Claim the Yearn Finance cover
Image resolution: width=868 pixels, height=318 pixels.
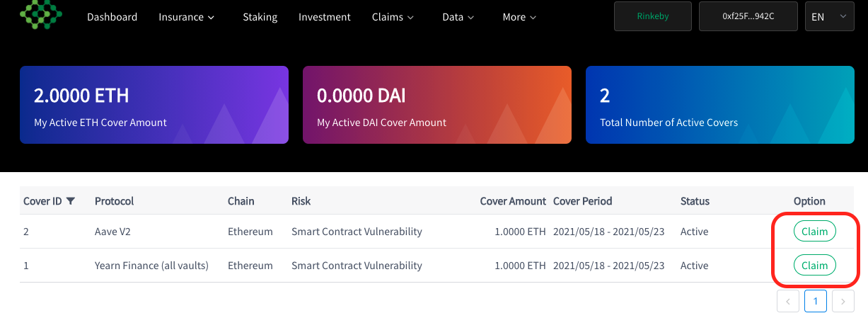coord(815,266)
